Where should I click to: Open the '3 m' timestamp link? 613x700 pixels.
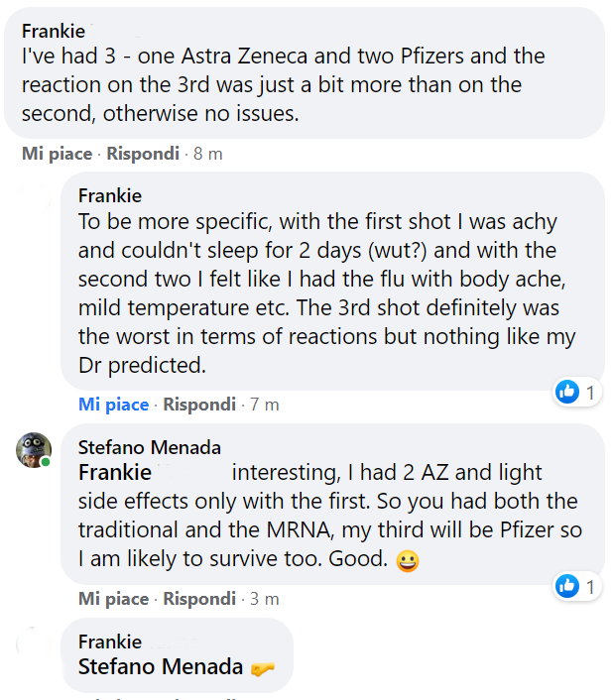[x=264, y=599]
